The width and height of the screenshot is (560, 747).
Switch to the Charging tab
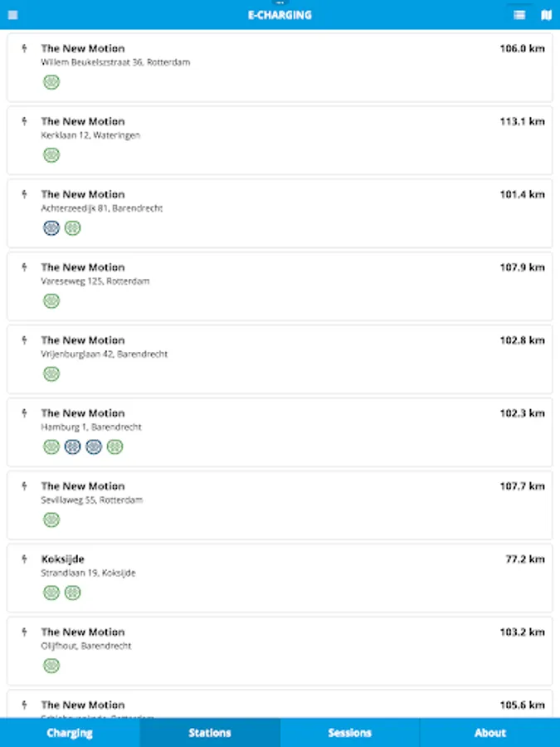tap(70, 733)
